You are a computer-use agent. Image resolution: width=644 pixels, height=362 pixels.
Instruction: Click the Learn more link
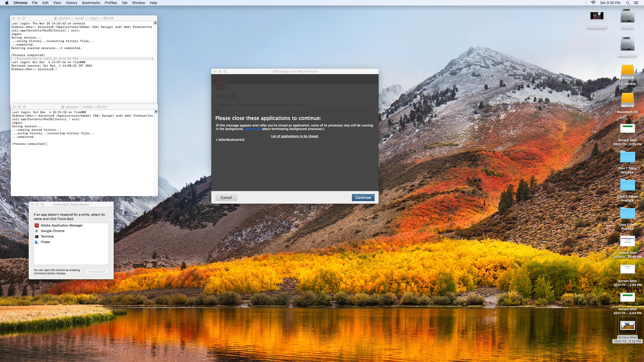[253, 129]
